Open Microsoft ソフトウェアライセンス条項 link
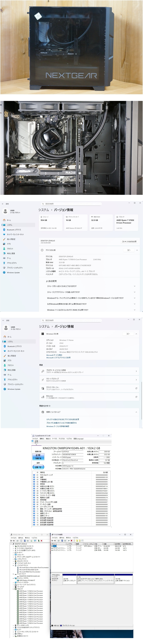Image resolution: width=143 pixels, height=644 pixels. (58, 358)
